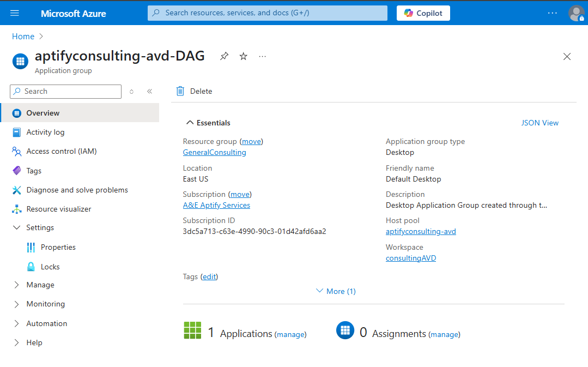Image resolution: width=588 pixels, height=367 pixels.
Task: Click the edit link next to Tags
Action: 209,276
